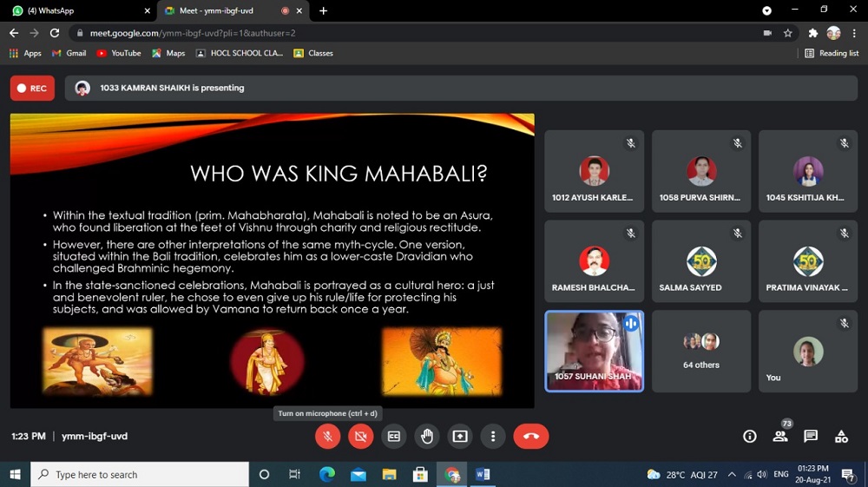868x487 pixels.
Task: Click the Present now screen share icon
Action: point(460,437)
